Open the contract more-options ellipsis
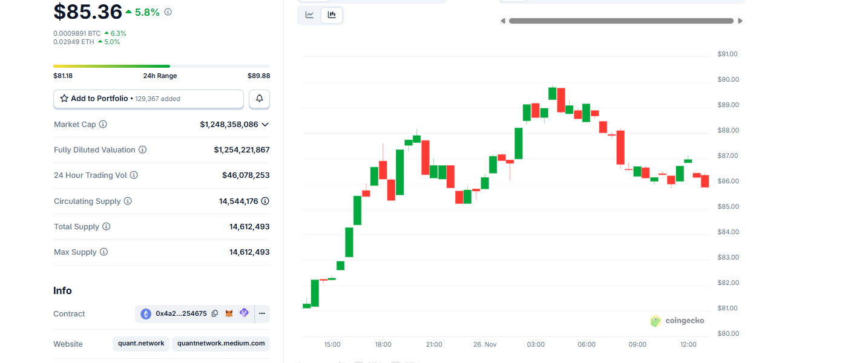The image size is (868, 363). pyautogui.click(x=262, y=313)
